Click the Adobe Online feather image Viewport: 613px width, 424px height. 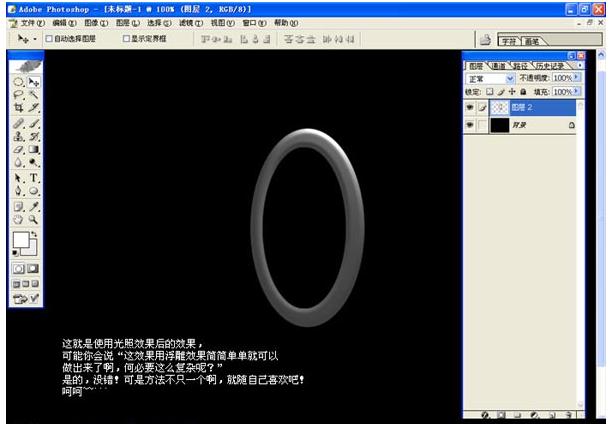[x=26, y=66]
